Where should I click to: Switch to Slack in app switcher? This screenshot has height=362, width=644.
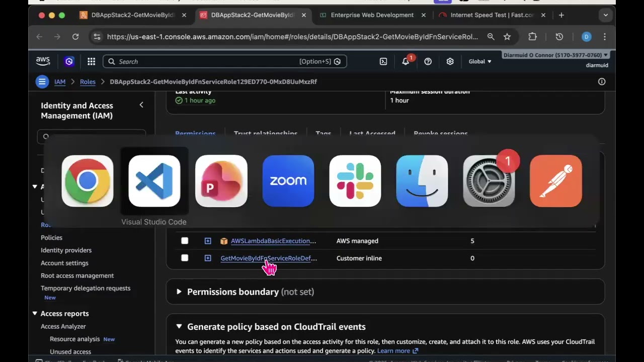(355, 181)
